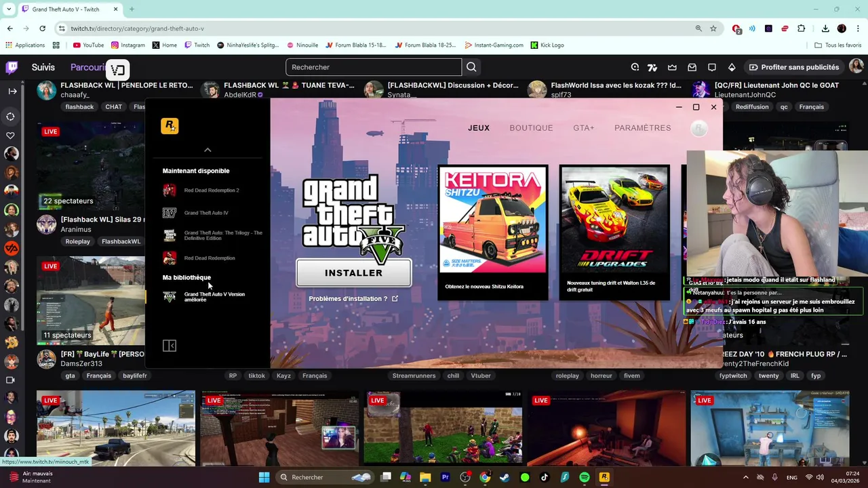Screen dimensions: 868x488
Task: Open the Drift Upgrades promo card
Action: point(614,232)
